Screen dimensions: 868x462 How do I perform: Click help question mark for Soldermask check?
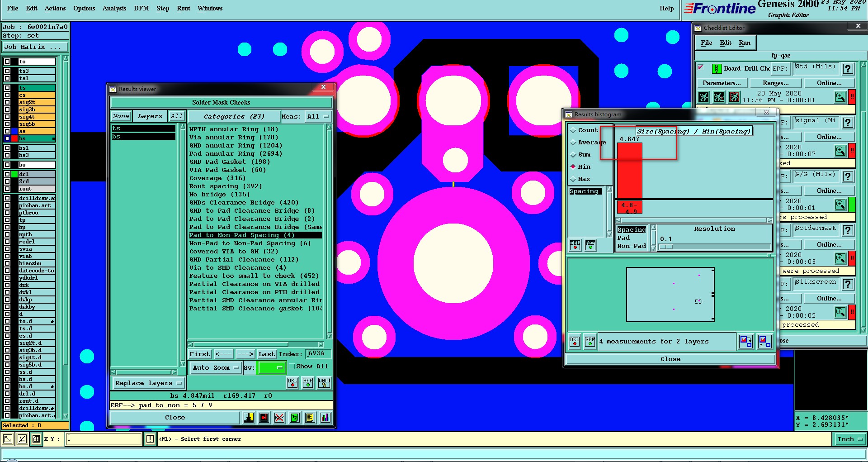[x=848, y=230]
